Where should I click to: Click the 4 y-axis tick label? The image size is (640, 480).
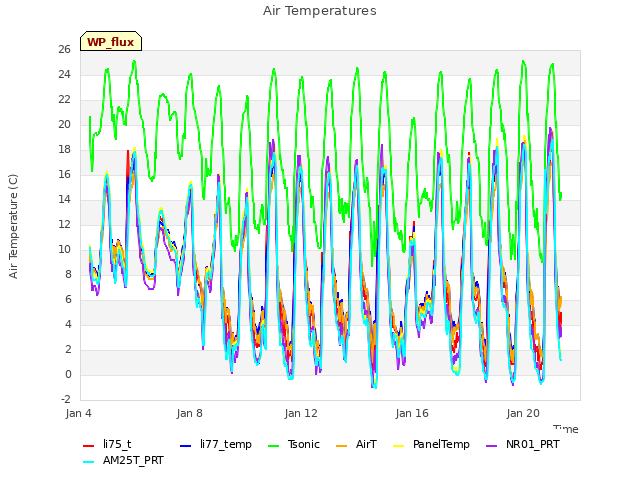(68, 324)
